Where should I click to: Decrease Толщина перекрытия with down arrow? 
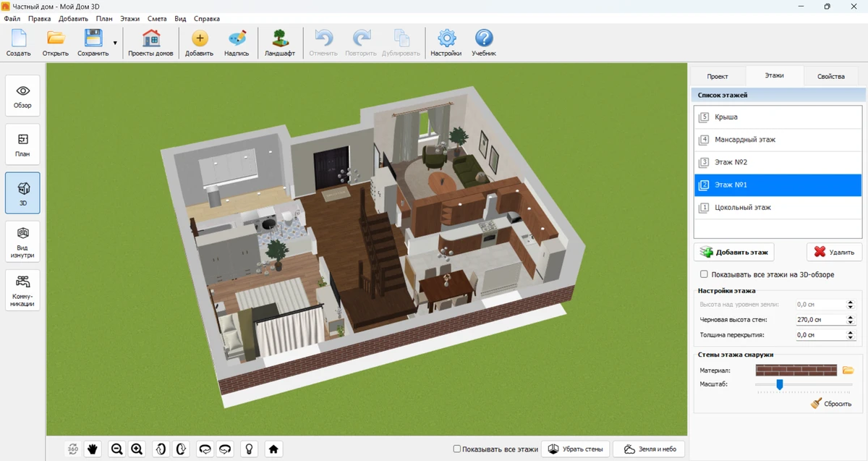pyautogui.click(x=850, y=338)
